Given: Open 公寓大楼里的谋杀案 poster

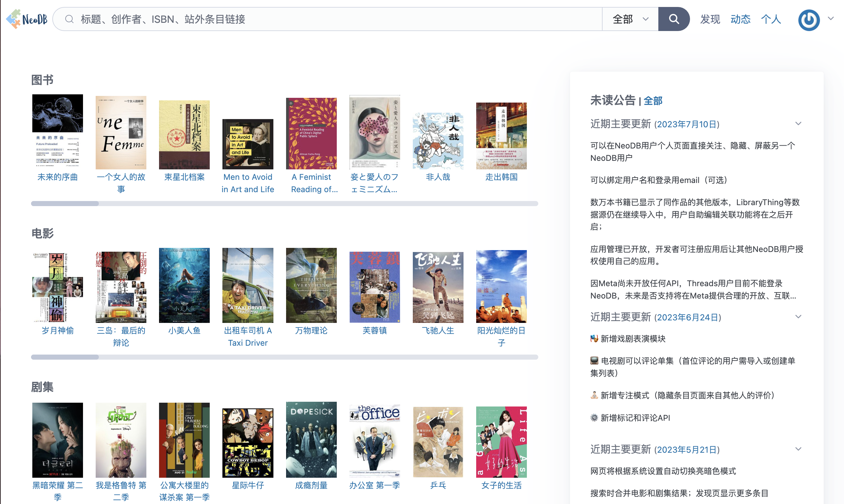Looking at the screenshot, I should (184, 440).
